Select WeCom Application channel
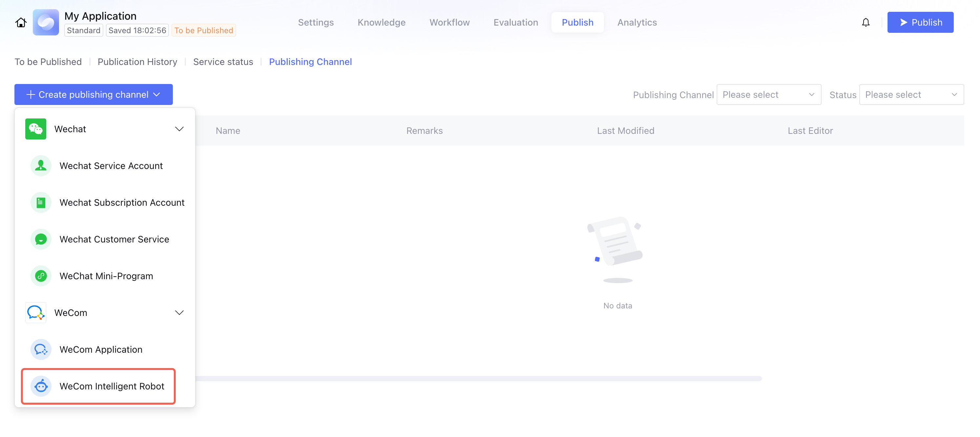 coord(101,349)
